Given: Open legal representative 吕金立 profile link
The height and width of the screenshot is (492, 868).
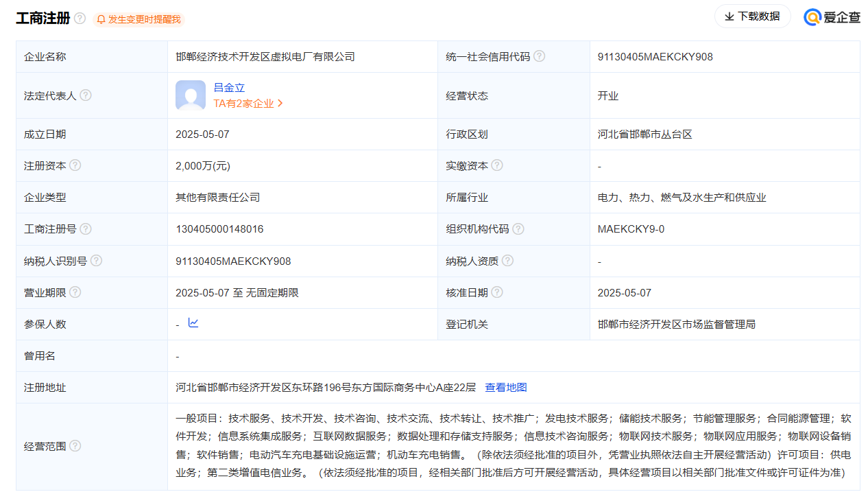Looking at the screenshot, I should (229, 88).
